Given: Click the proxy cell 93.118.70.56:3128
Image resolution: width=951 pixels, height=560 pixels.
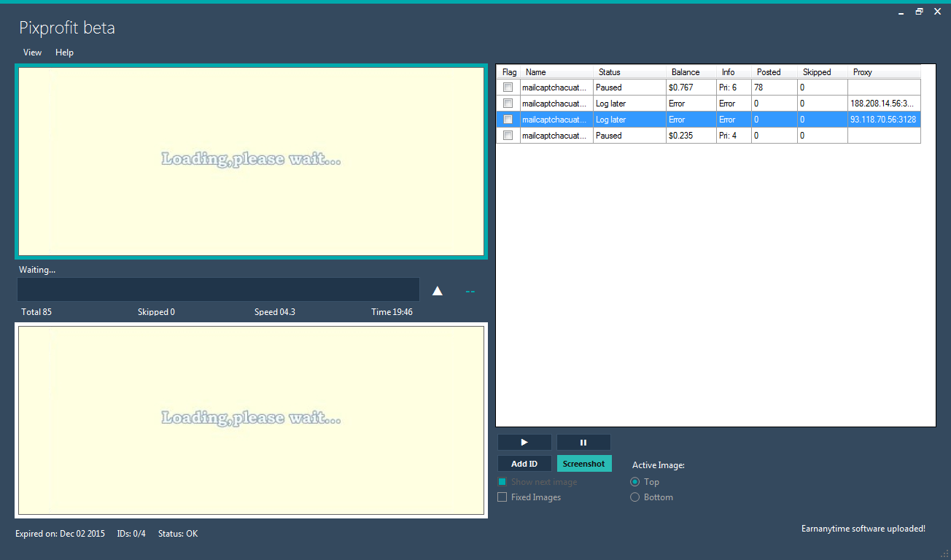Looking at the screenshot, I should click(884, 120).
